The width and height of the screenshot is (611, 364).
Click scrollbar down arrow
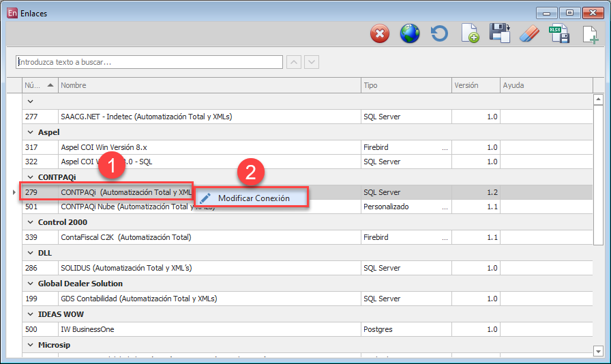598,351
